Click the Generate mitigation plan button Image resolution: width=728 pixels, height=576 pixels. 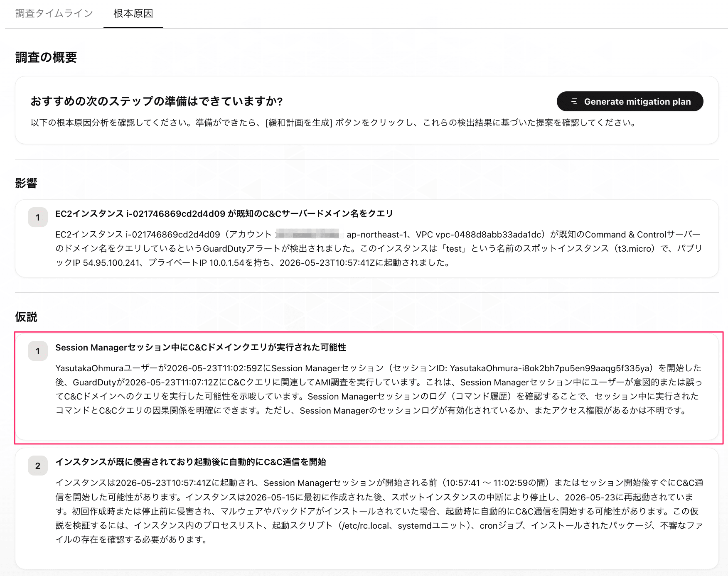click(x=630, y=101)
